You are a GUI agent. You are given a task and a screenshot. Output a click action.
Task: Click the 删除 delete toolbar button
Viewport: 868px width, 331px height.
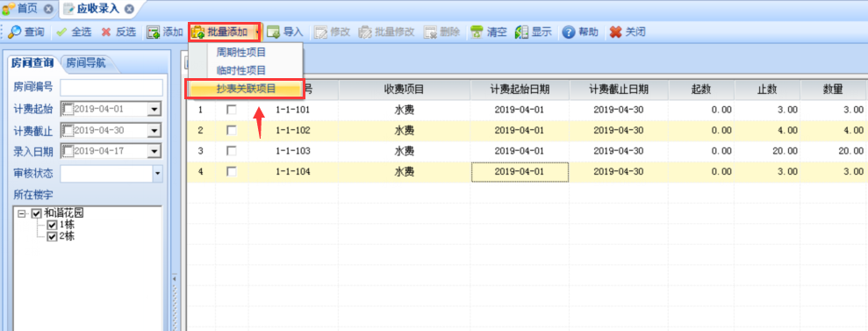click(442, 32)
